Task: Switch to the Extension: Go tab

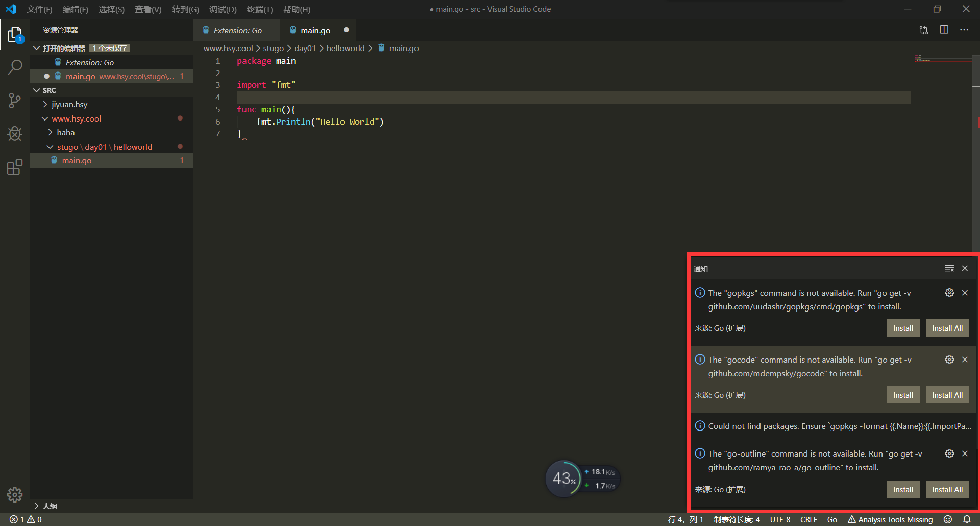Action: (x=237, y=30)
